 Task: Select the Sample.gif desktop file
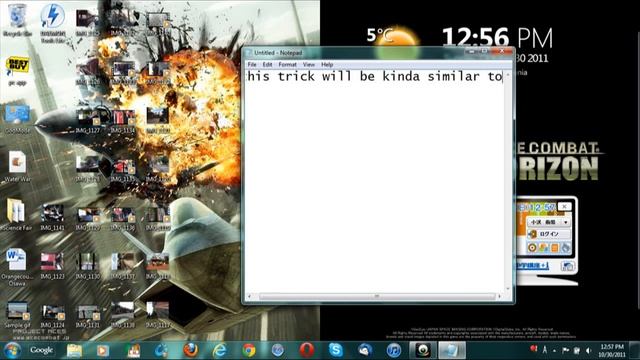(x=17, y=315)
